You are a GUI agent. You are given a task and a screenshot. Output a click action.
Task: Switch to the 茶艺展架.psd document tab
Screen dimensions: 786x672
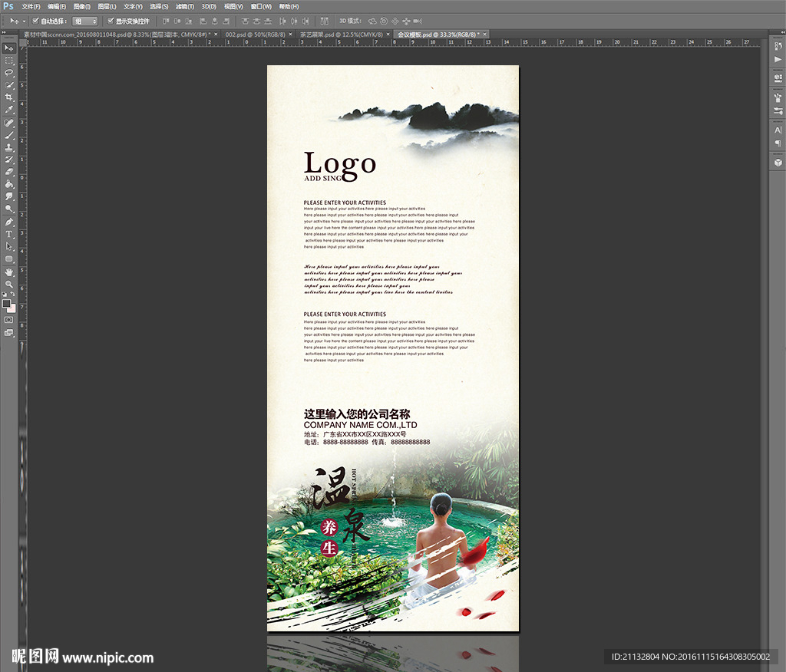(x=342, y=35)
